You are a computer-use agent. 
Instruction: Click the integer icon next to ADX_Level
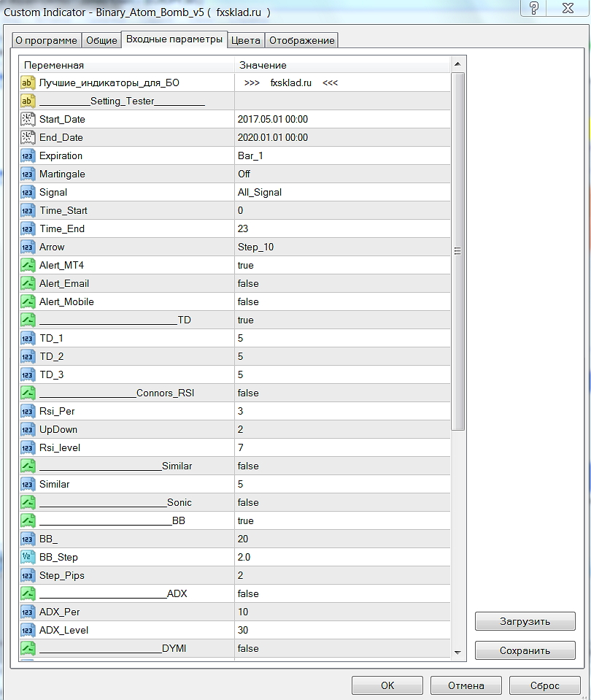click(28, 631)
